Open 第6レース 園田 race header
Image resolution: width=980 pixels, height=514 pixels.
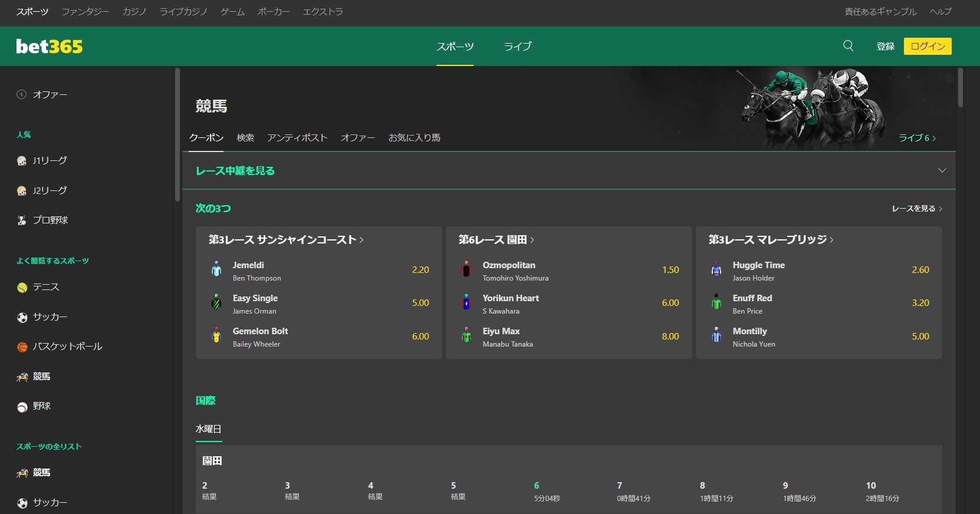point(496,240)
